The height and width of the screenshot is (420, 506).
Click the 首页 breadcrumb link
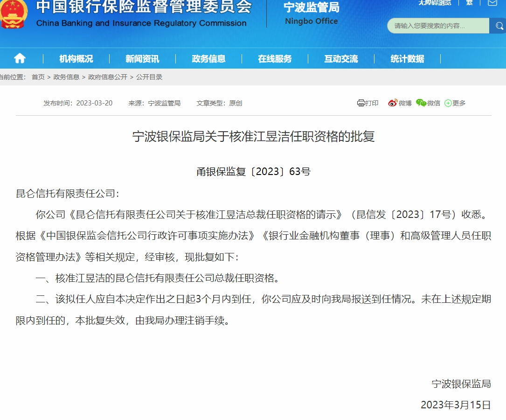point(38,77)
